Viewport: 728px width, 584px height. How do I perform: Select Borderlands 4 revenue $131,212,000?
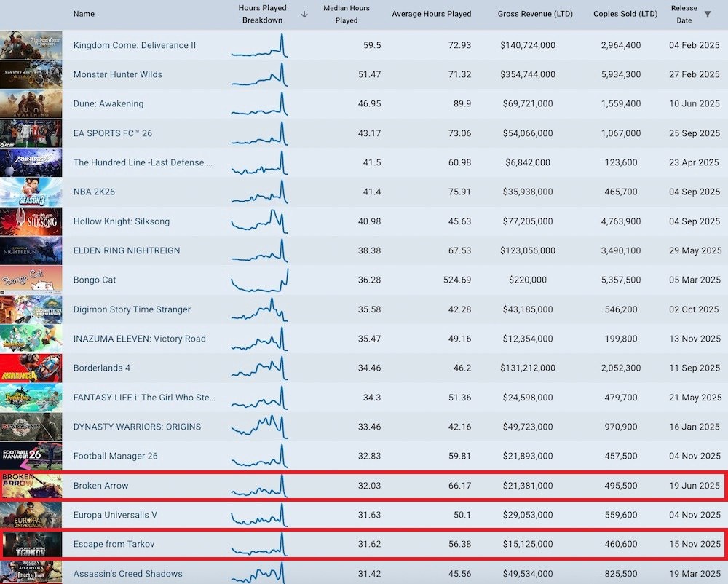click(528, 368)
